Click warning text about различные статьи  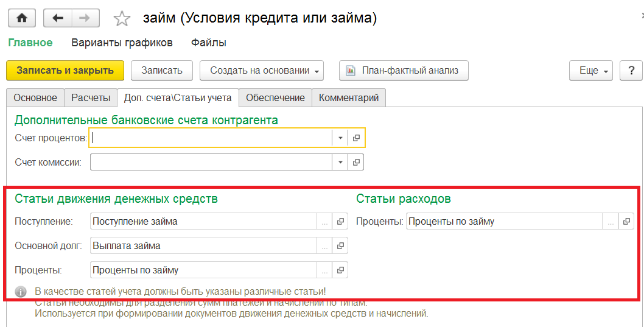coord(180,292)
